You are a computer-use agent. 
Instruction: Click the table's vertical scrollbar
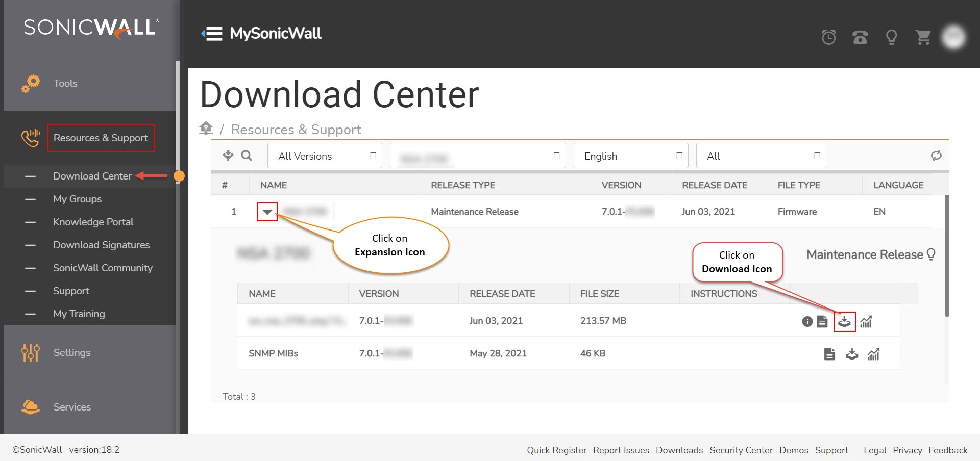(x=947, y=255)
